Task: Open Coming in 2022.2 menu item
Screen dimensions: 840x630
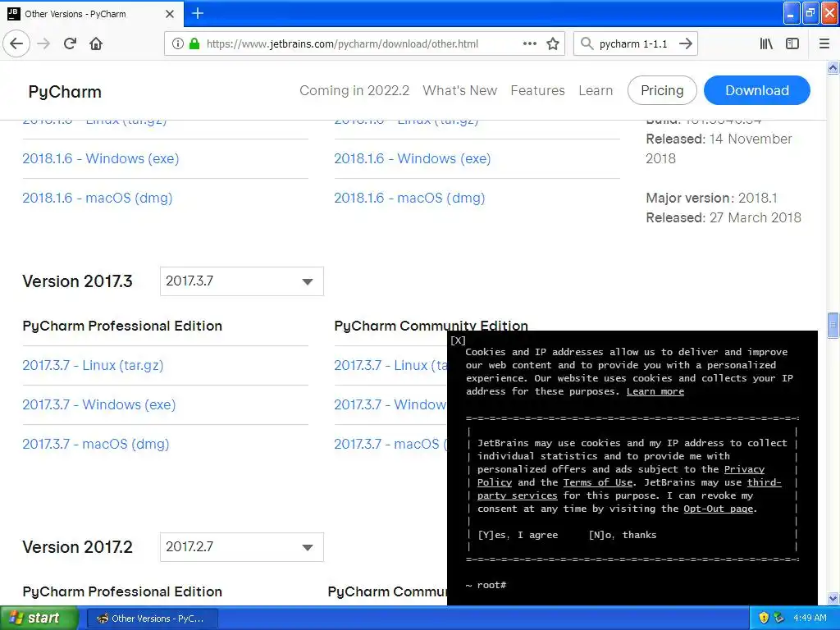Action: 354,90
